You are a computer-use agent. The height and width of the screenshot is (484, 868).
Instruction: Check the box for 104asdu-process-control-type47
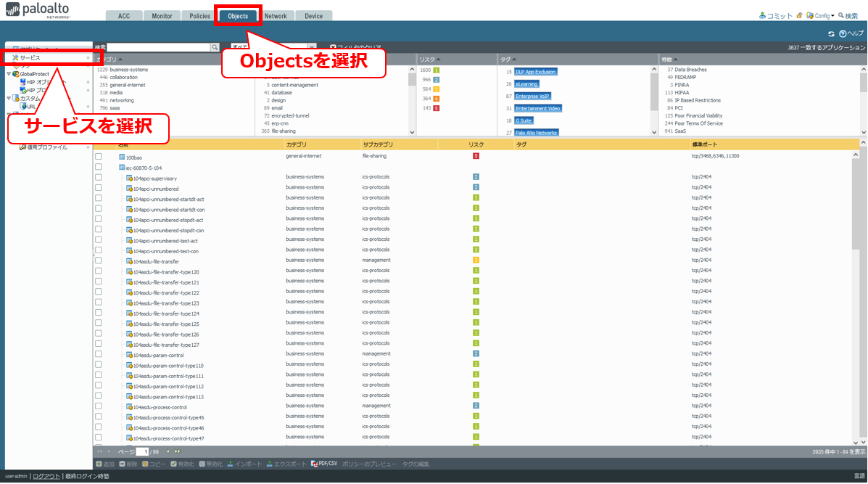(99, 437)
